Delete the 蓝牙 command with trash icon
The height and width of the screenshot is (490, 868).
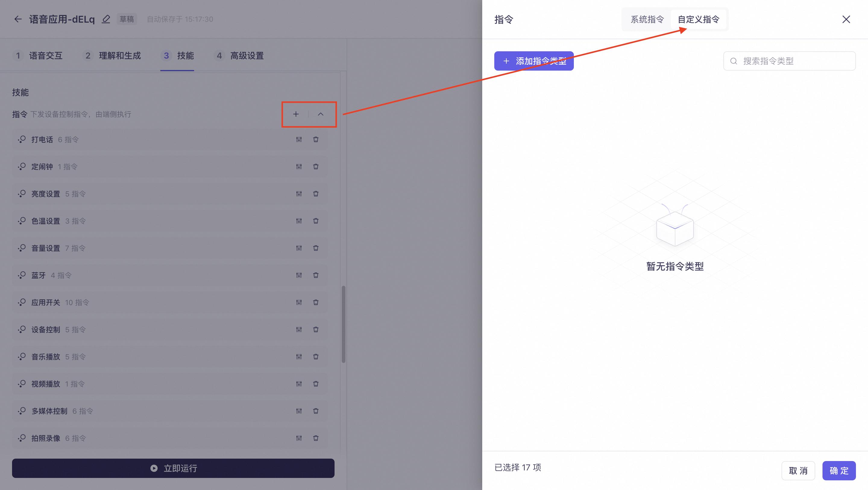[316, 275]
